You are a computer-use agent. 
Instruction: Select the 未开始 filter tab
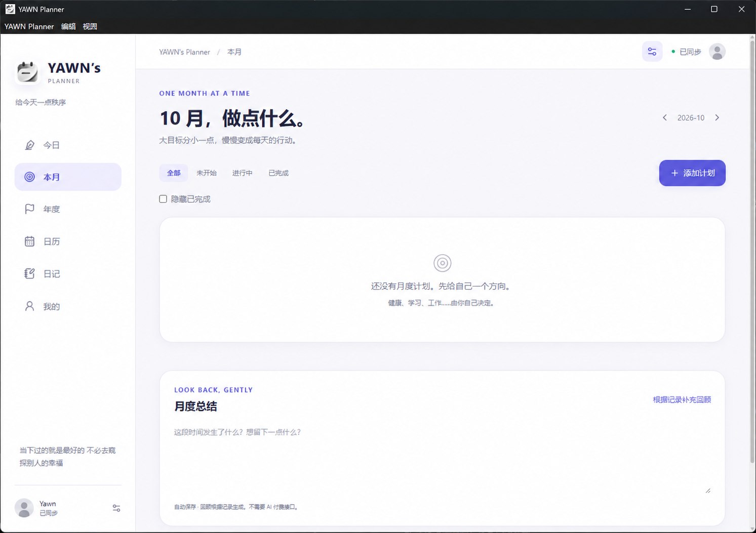tap(207, 173)
